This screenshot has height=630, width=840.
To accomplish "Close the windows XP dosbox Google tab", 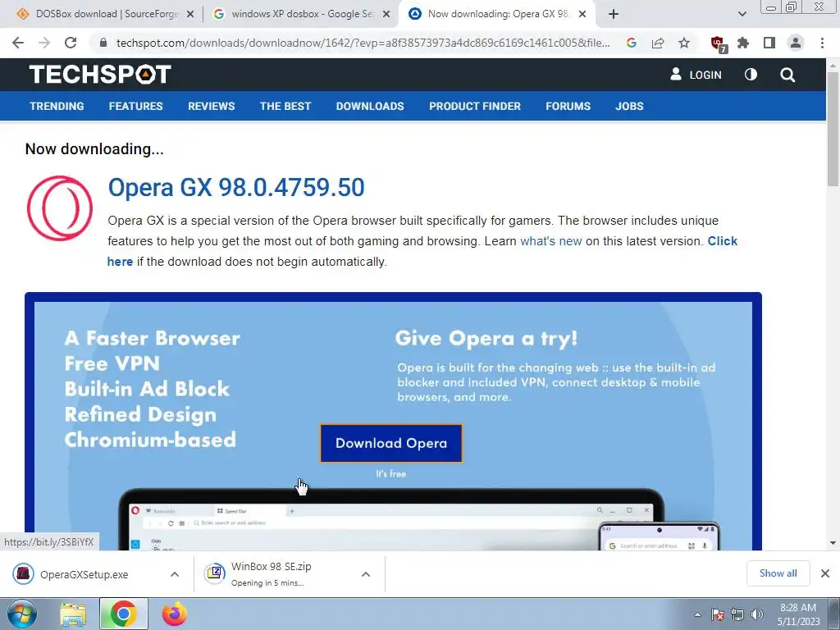I will pyautogui.click(x=386, y=15).
